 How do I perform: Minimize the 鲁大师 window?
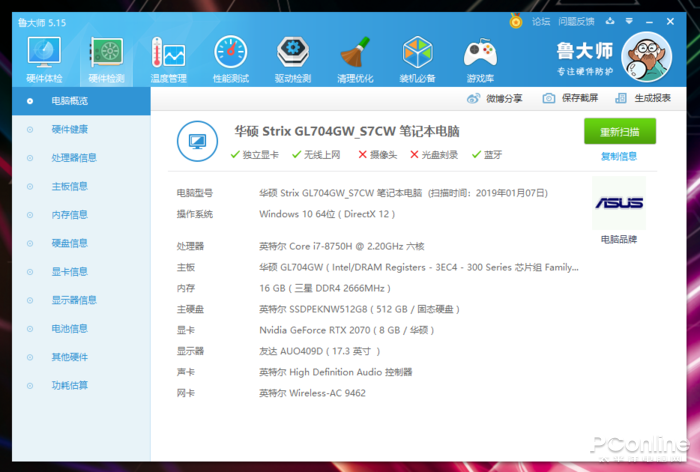click(649, 21)
